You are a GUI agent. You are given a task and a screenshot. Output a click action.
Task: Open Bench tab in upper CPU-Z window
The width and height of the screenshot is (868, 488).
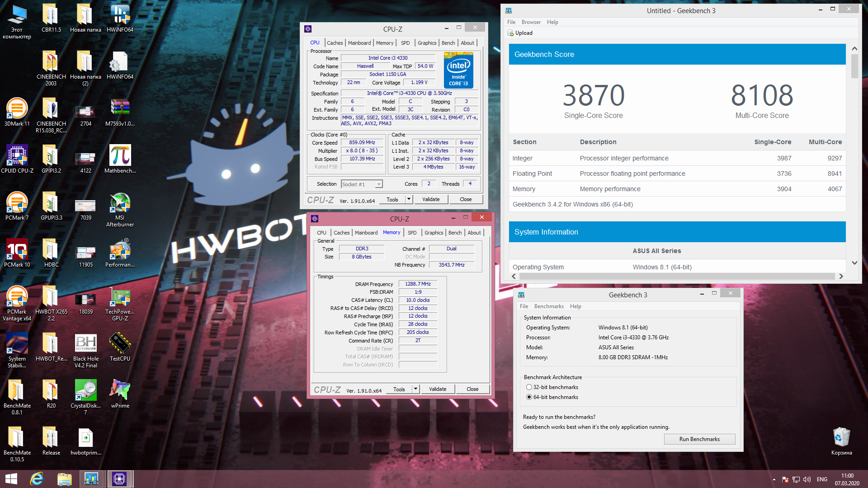[x=448, y=43]
